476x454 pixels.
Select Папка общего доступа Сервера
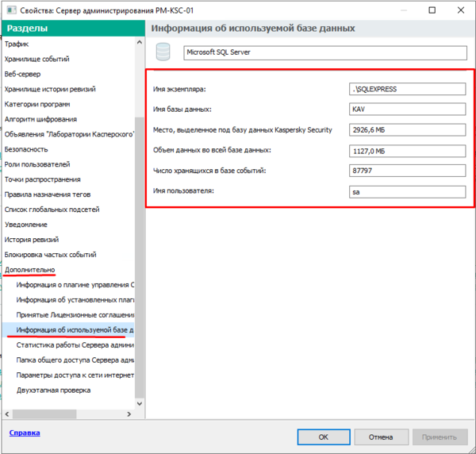click(x=75, y=360)
